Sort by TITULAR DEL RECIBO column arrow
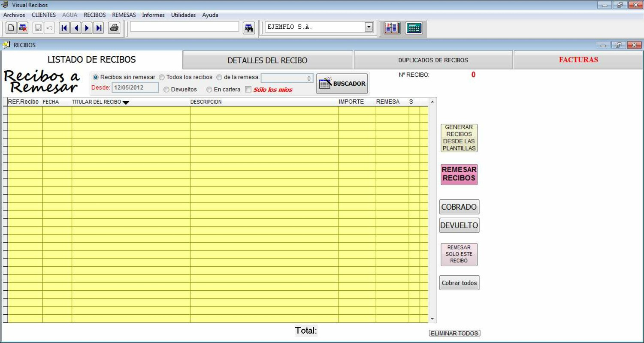 tap(126, 102)
